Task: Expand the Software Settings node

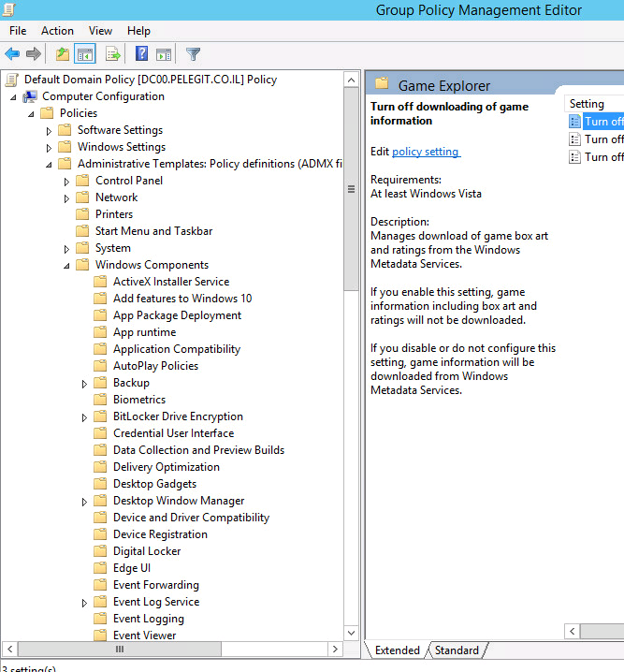Action: point(49,131)
